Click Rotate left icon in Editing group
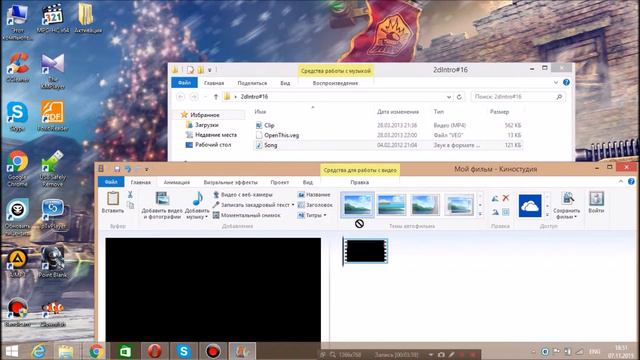This screenshot has height=360, width=640. (x=495, y=198)
